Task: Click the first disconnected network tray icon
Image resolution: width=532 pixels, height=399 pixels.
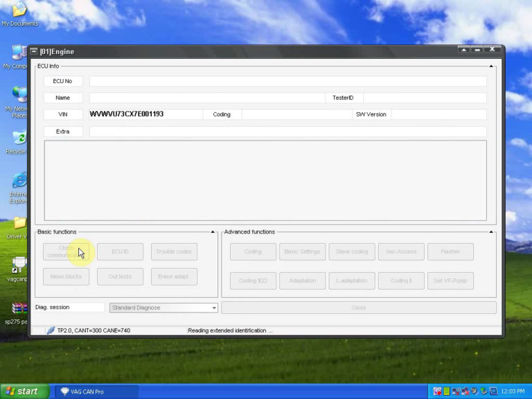Action: (456, 391)
